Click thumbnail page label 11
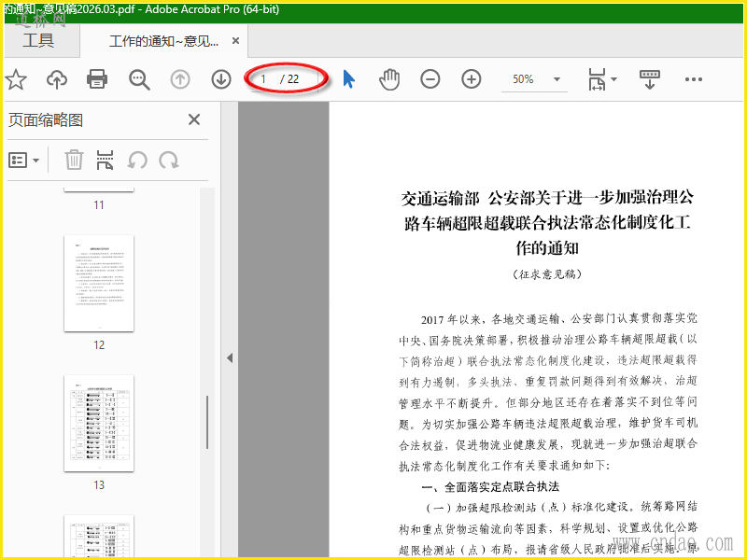 tap(99, 205)
